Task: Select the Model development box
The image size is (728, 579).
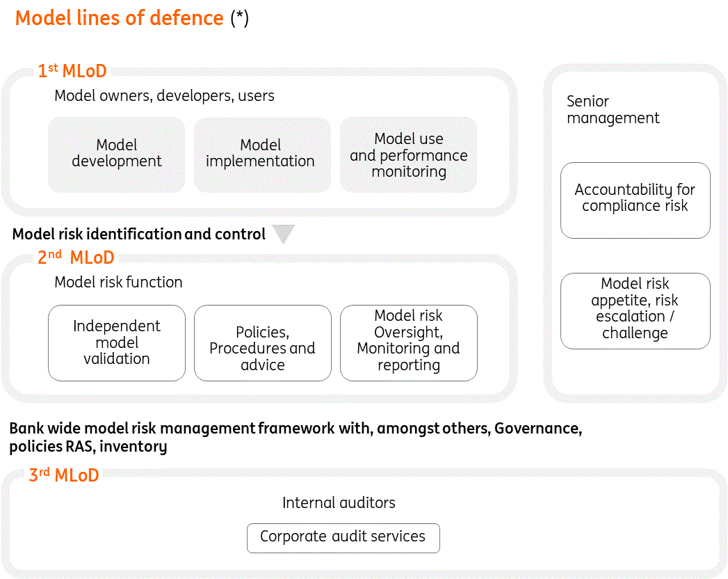Action: tap(117, 154)
